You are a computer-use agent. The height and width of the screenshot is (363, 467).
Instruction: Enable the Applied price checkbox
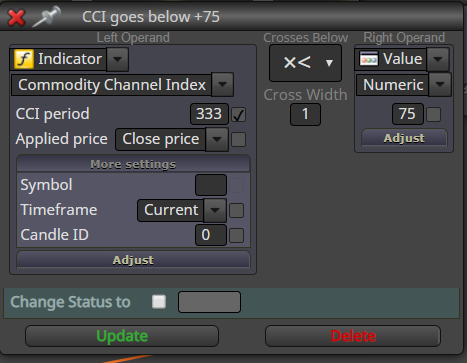pyautogui.click(x=239, y=139)
